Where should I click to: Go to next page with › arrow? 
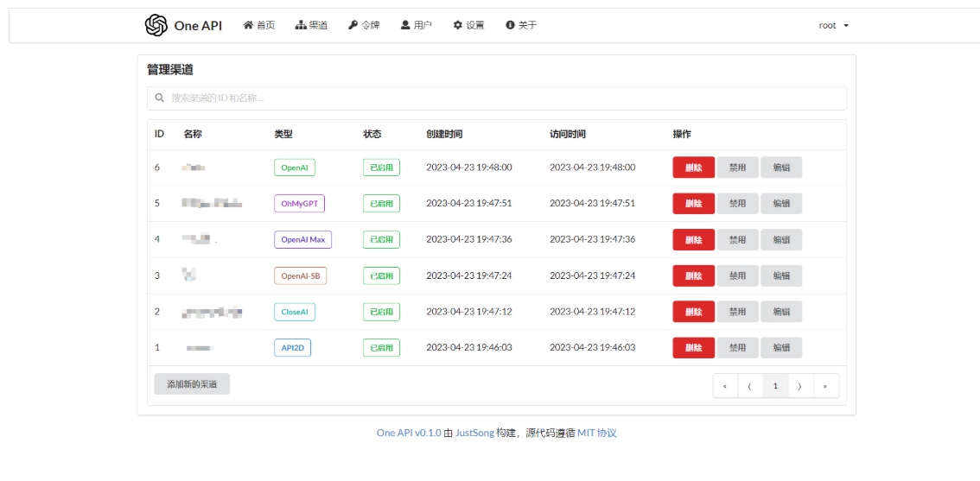tap(800, 386)
